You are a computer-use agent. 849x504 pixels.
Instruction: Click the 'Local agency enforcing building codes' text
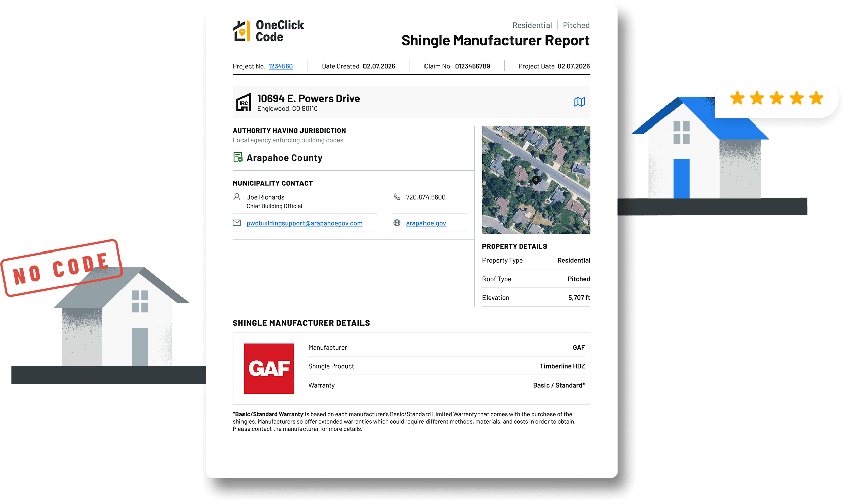pos(288,140)
